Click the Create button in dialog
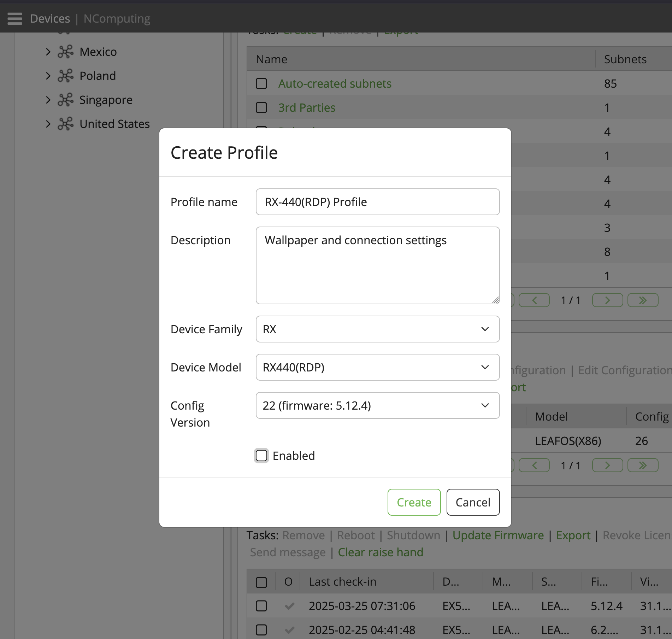Viewport: 672px width, 639px height. pos(414,502)
